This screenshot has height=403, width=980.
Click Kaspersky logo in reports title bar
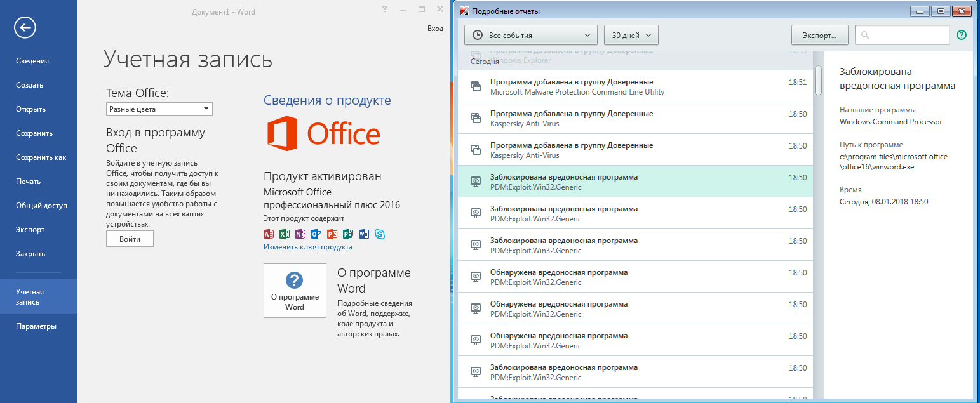point(464,11)
